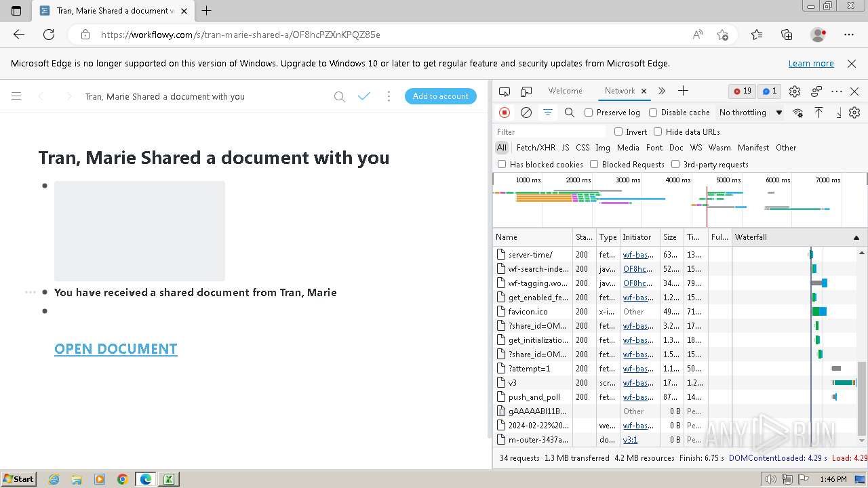
Task: Open the v3:1 initiator link
Action: [630, 440]
